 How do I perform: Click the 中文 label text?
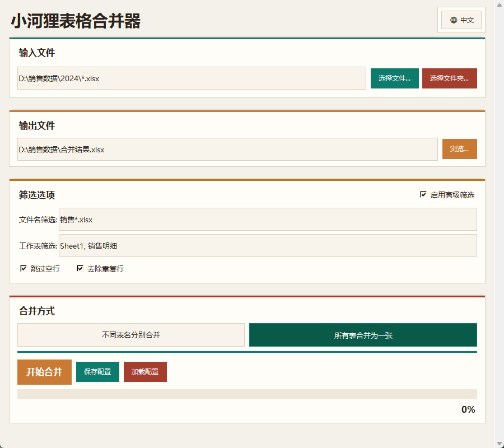click(x=467, y=20)
